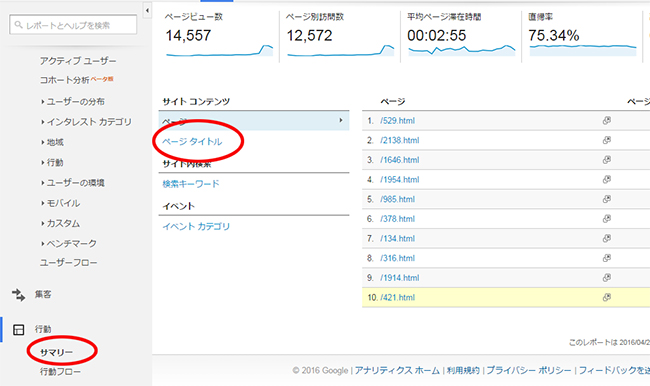This screenshot has width=650, height=386.
Task: Expand ユーザーの環境 section
Action: (x=73, y=183)
